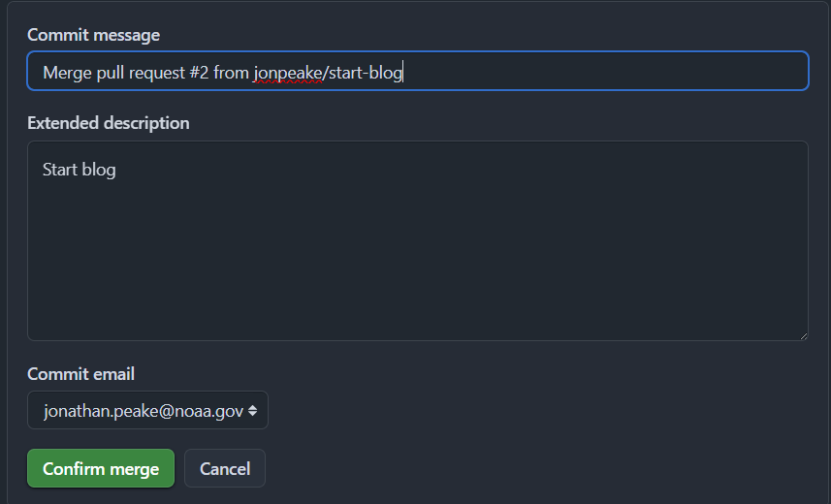The image size is (831, 504).
Task: Click inside the Extended description text area
Action: [418, 240]
